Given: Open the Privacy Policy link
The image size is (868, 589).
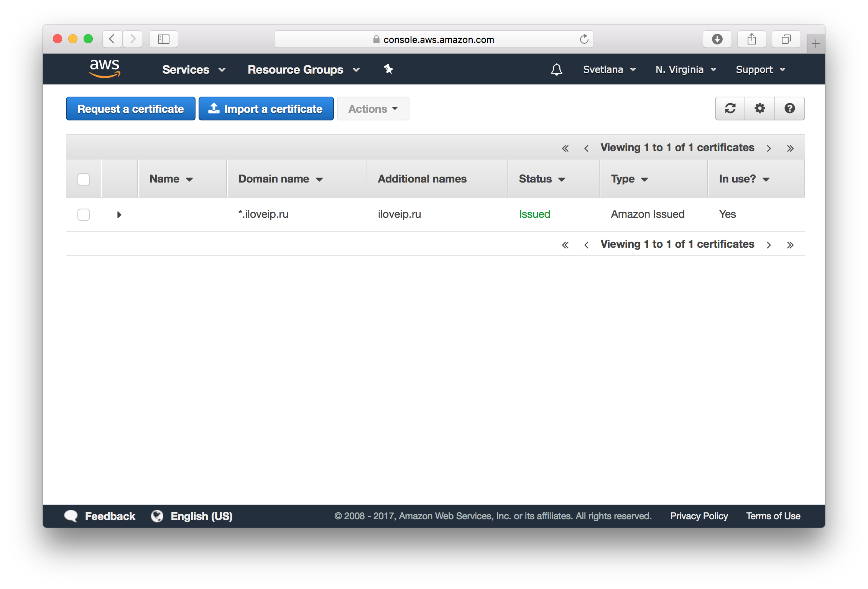Looking at the screenshot, I should coord(699,516).
